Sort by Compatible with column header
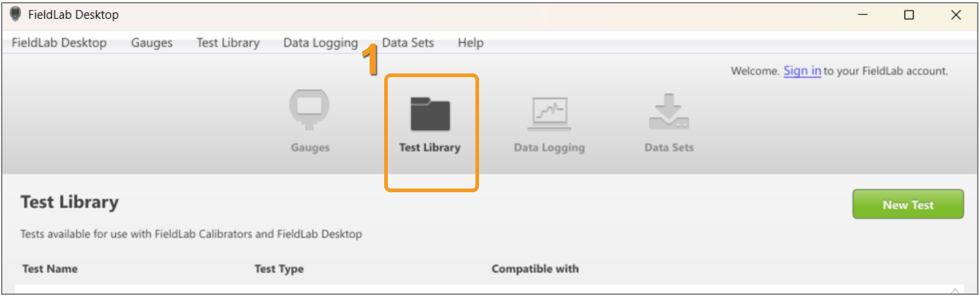This screenshot has height=299, width=980. [x=535, y=269]
